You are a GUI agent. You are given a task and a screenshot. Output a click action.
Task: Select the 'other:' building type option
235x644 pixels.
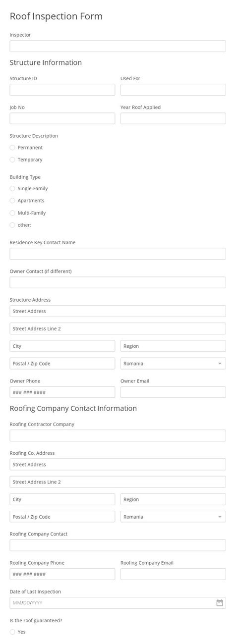(12, 225)
